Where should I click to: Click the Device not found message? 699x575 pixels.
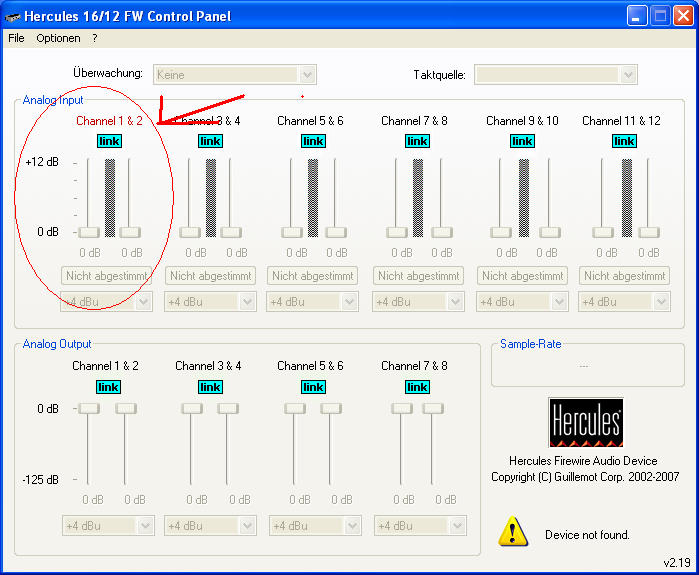click(587, 534)
